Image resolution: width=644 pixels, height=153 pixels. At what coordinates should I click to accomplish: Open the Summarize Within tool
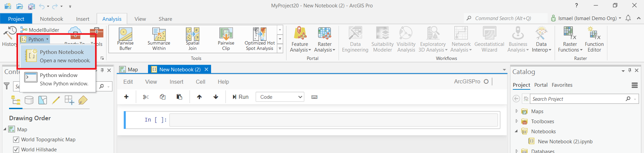coord(159,39)
